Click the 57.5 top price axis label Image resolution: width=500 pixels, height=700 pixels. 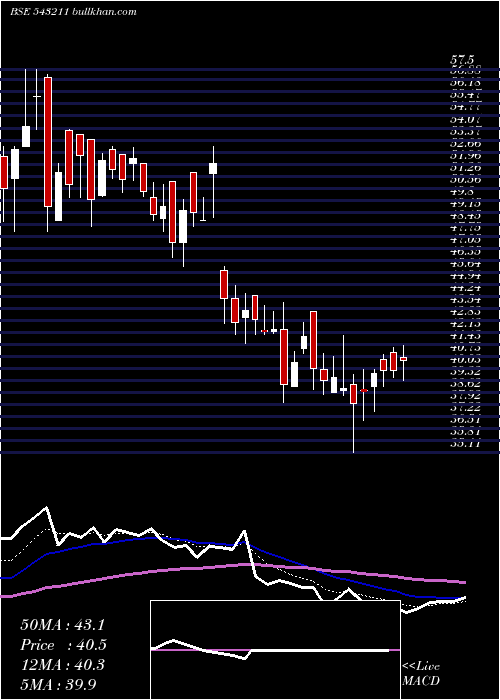coord(462,59)
